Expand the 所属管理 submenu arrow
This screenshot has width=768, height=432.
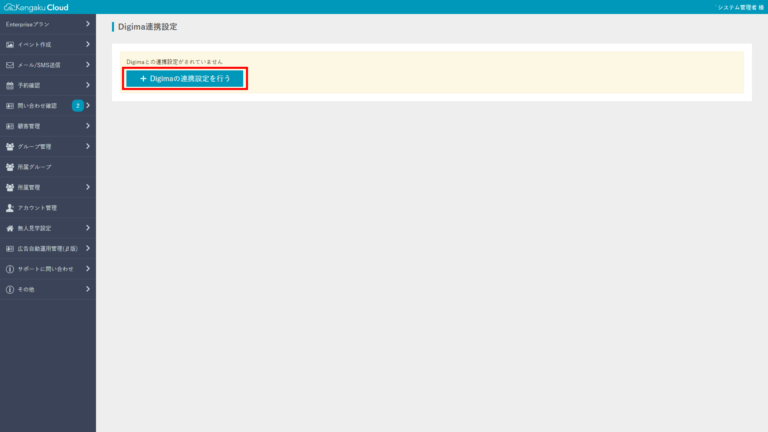click(x=88, y=187)
